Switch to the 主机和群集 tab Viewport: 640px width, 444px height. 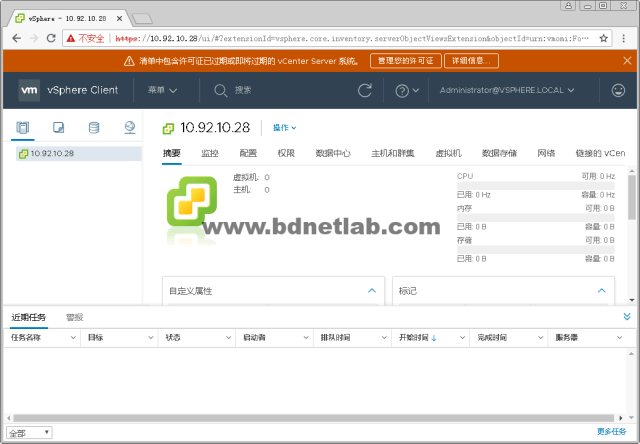coord(393,153)
